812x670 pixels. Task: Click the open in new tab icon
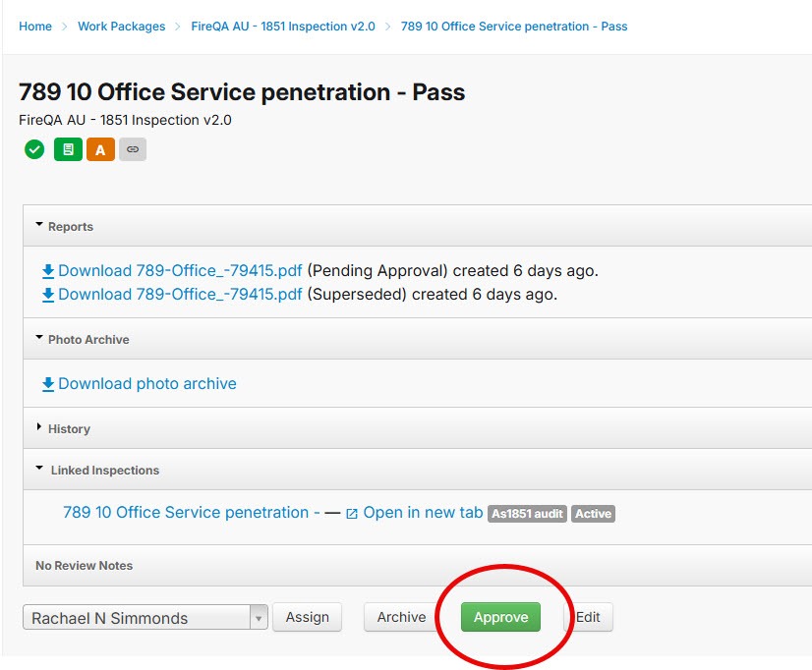(352, 514)
